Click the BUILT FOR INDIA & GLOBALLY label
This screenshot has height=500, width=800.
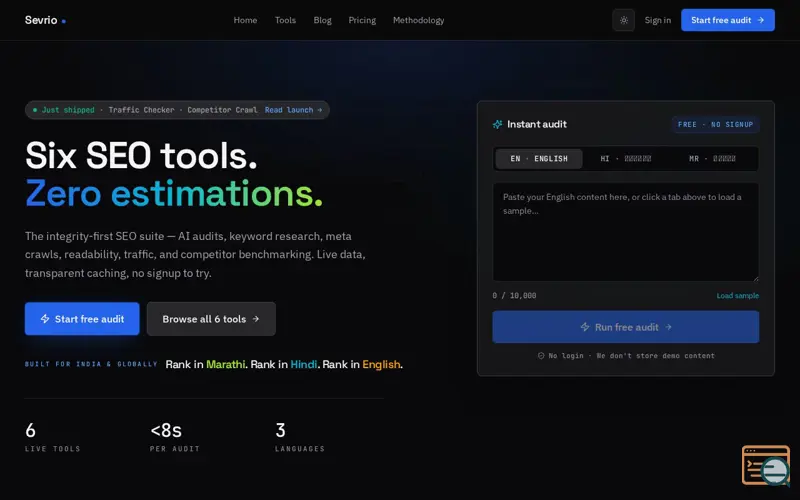tap(91, 364)
